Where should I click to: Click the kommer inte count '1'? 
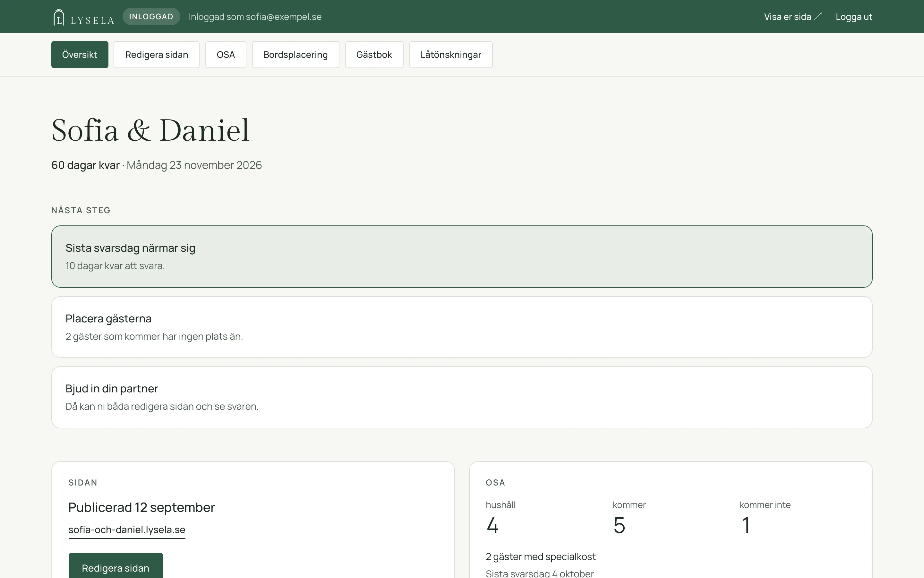pyautogui.click(x=746, y=525)
